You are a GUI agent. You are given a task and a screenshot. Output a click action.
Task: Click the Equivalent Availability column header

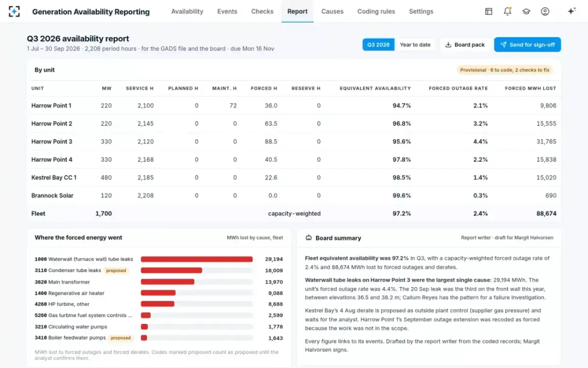coord(375,88)
